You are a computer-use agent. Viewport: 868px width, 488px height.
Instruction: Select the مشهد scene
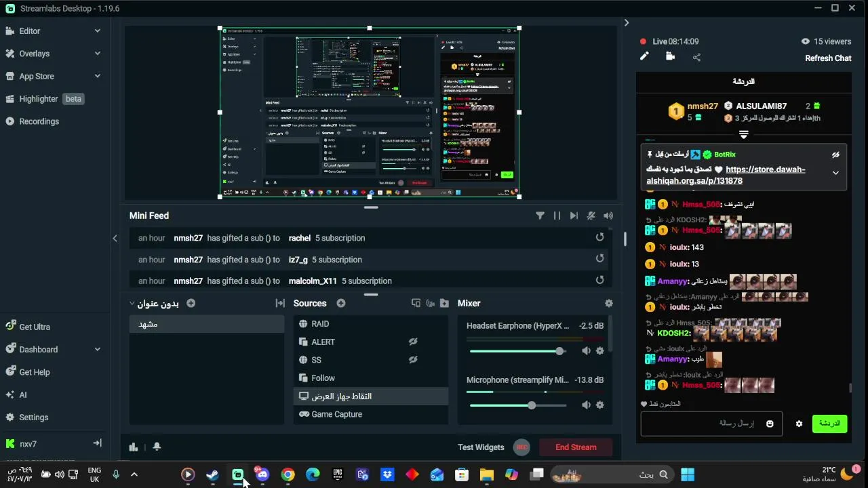[207, 324]
